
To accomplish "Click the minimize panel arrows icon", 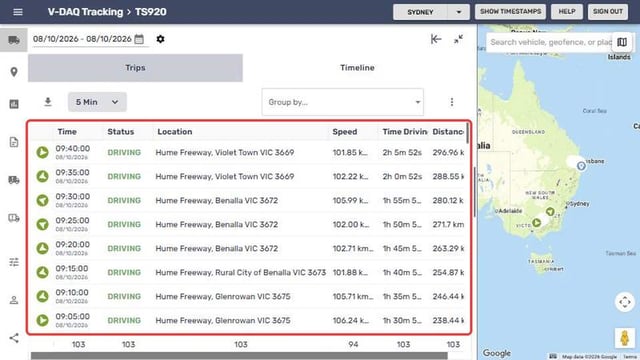I will (x=458, y=39).
